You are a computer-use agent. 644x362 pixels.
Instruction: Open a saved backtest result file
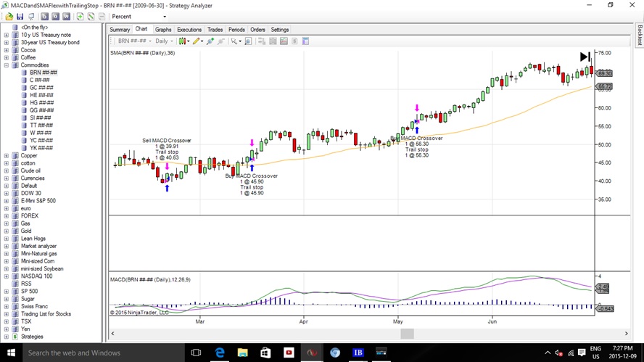click(x=9, y=17)
